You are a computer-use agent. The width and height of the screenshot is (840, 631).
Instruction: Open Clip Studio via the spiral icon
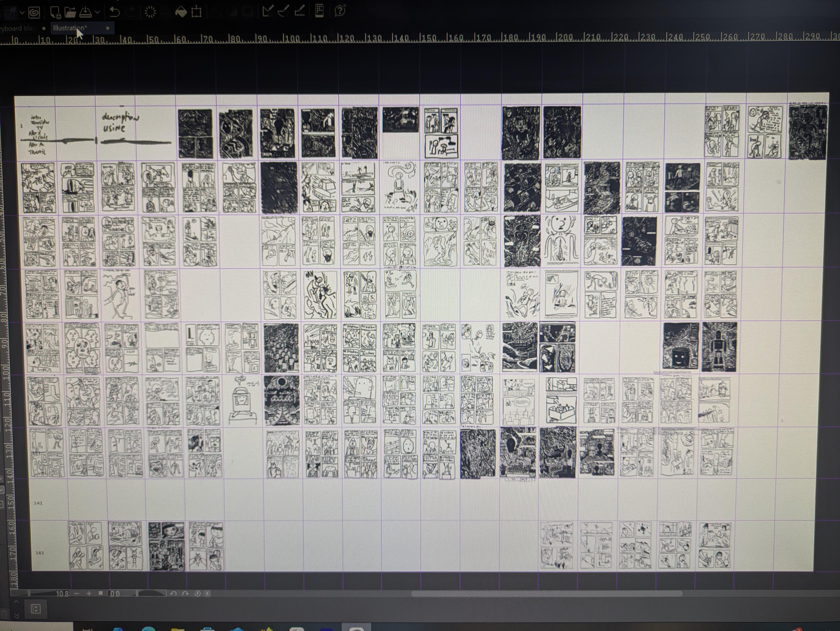tap(35, 13)
